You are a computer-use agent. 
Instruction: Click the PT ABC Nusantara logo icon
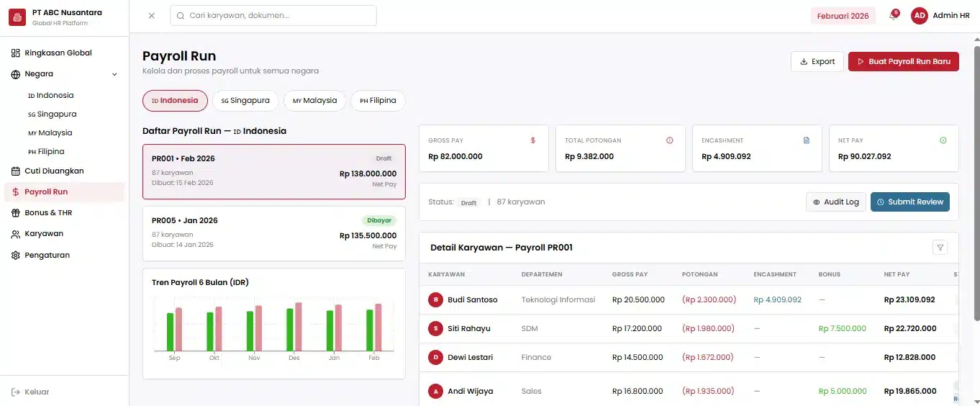click(x=17, y=17)
